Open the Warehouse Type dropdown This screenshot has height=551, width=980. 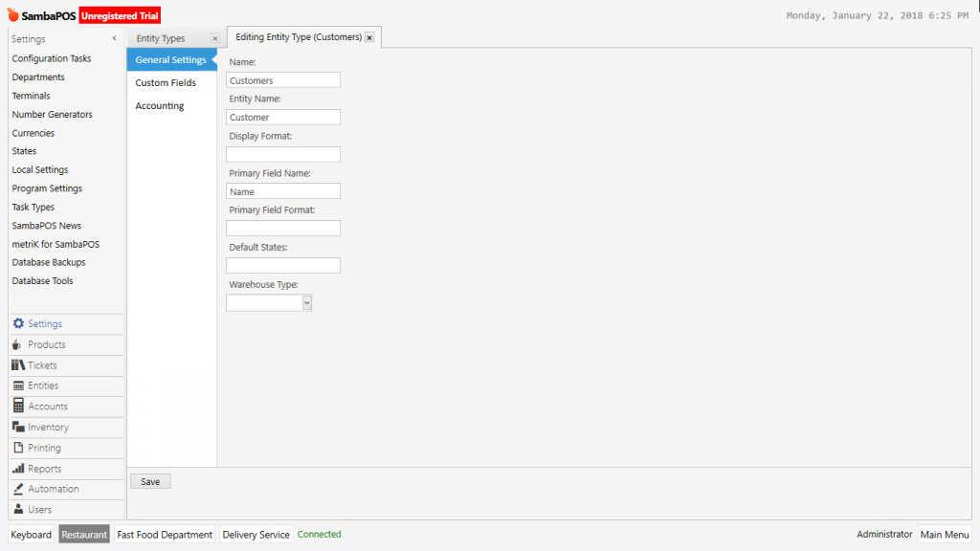(307, 303)
